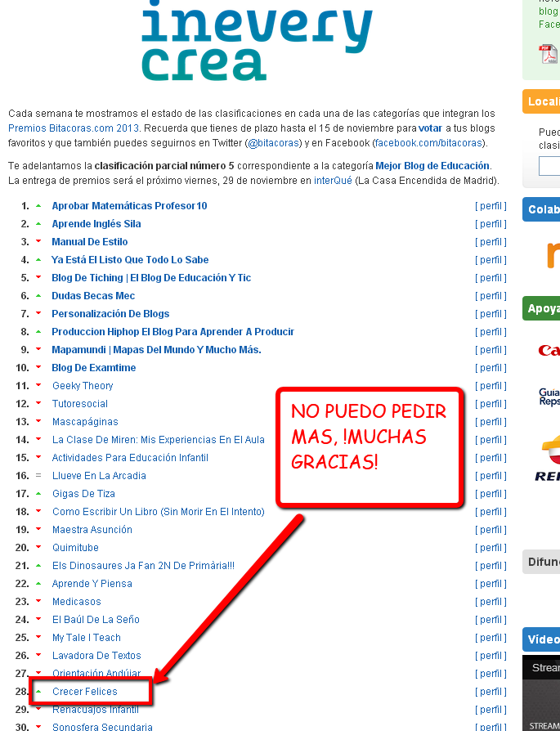Click red down arrow beside Manual De Estilo
This screenshot has height=731, width=560.
38,241
